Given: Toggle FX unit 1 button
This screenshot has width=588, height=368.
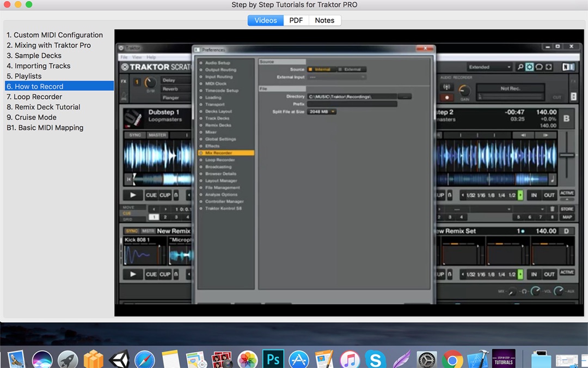Looking at the screenshot, I should 137,82.
